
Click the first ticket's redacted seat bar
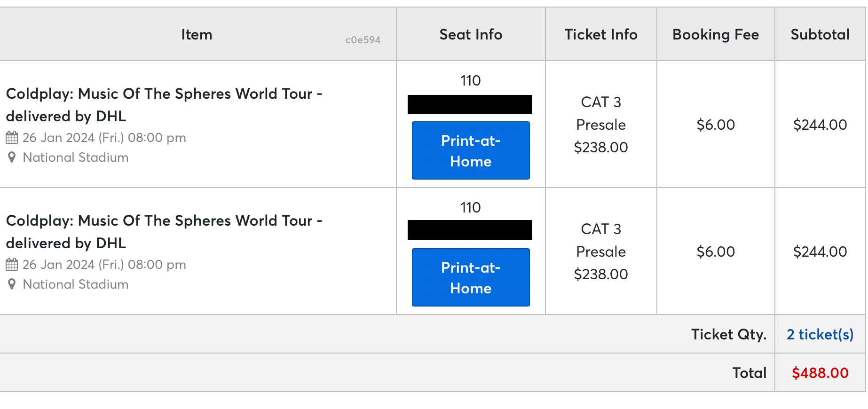coord(470,104)
